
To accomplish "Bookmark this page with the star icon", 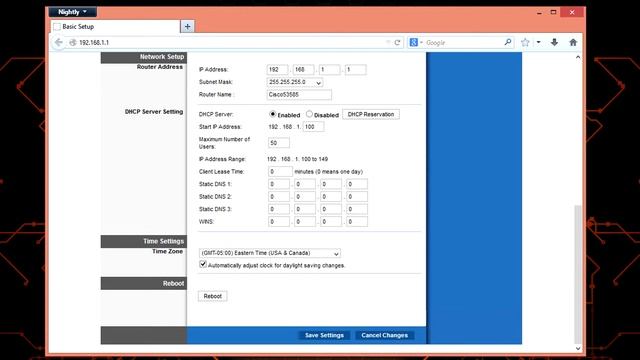I will tap(525, 42).
